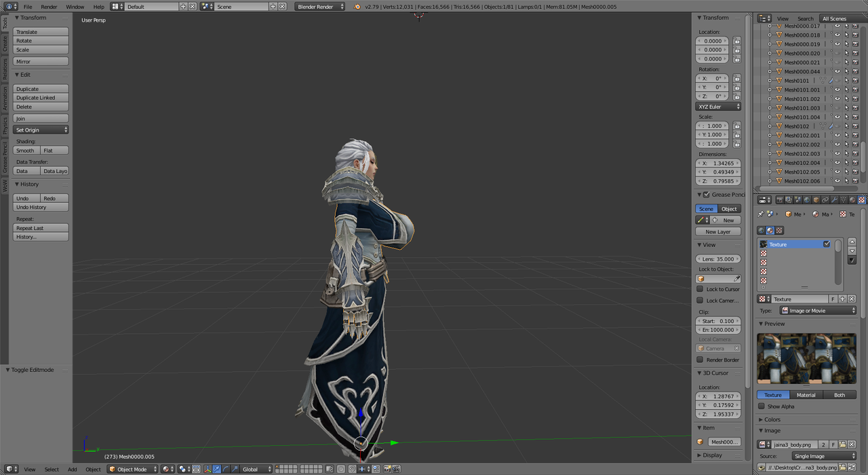This screenshot has width=868, height=475.
Task: Open texture Type Image or Movie dropdown
Action: point(817,310)
